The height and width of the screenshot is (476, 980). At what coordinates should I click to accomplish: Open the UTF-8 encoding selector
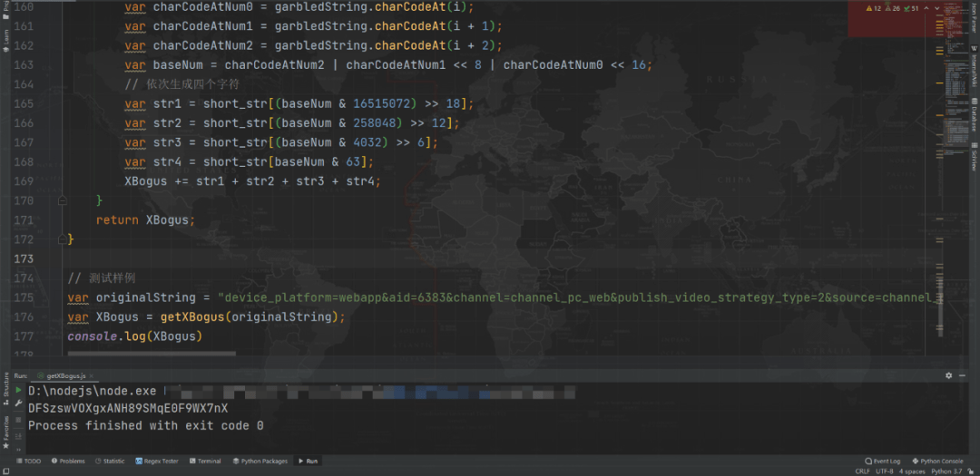point(886,471)
